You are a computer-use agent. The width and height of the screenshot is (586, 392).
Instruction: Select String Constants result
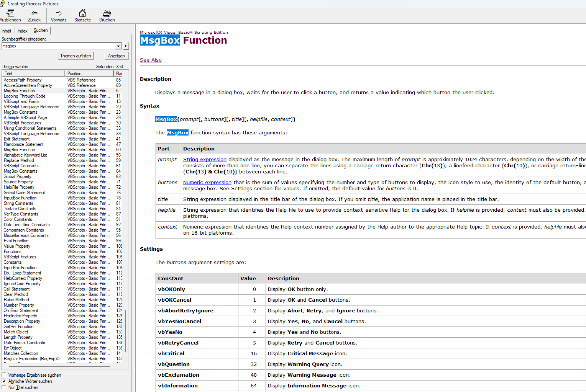coord(18,203)
